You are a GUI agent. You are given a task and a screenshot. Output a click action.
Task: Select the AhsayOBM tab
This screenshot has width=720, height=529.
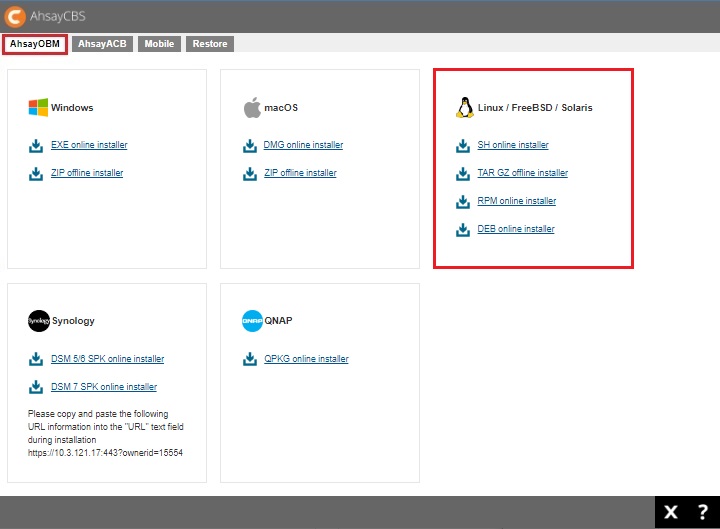tap(35, 44)
